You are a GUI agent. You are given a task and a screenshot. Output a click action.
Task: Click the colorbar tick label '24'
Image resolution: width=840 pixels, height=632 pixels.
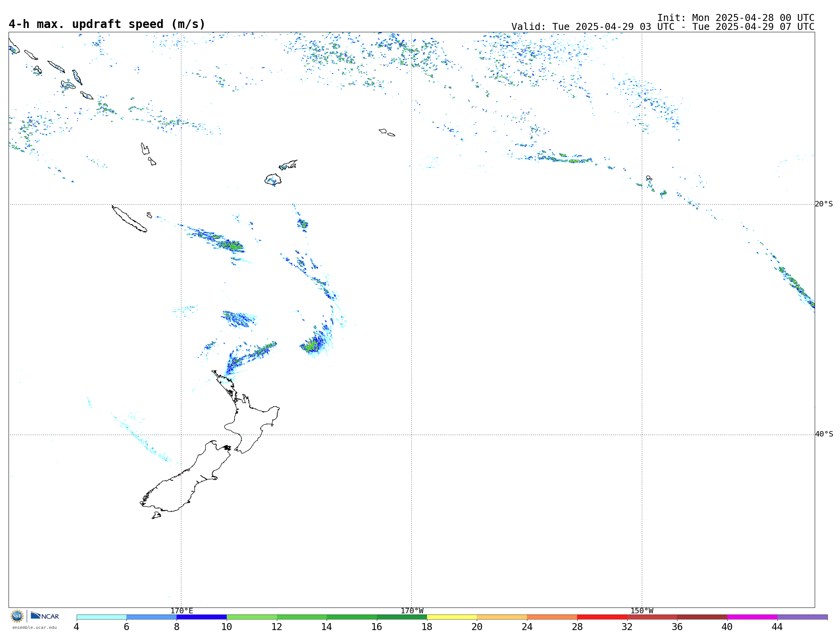click(527, 627)
